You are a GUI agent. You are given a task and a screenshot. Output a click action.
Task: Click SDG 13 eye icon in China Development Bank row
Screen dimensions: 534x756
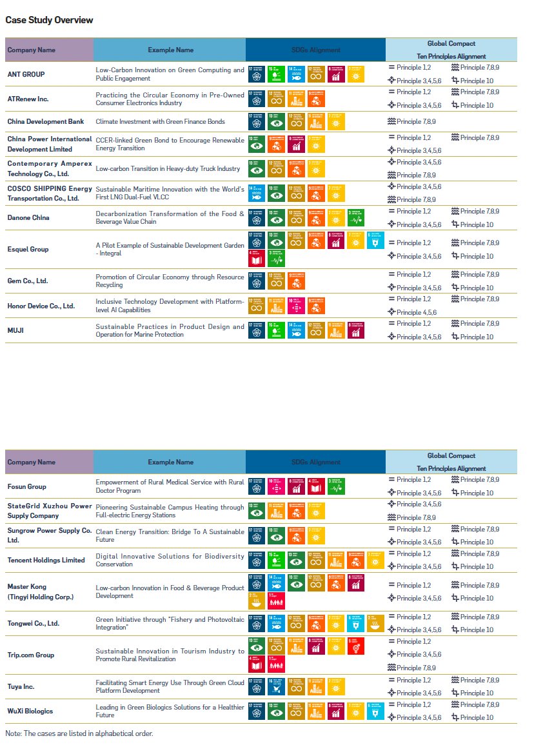coord(277,121)
